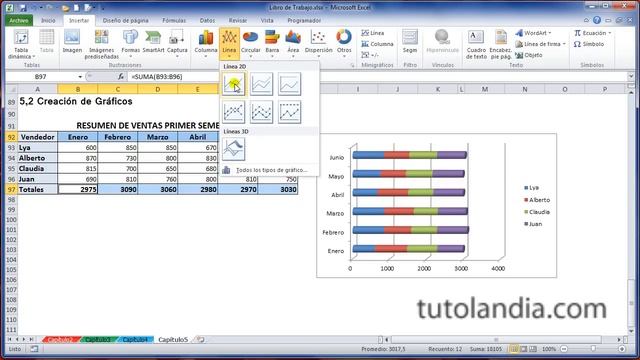Open the green Capítulo3 sheet tab
This screenshot has height=360, width=640.
coord(98,339)
